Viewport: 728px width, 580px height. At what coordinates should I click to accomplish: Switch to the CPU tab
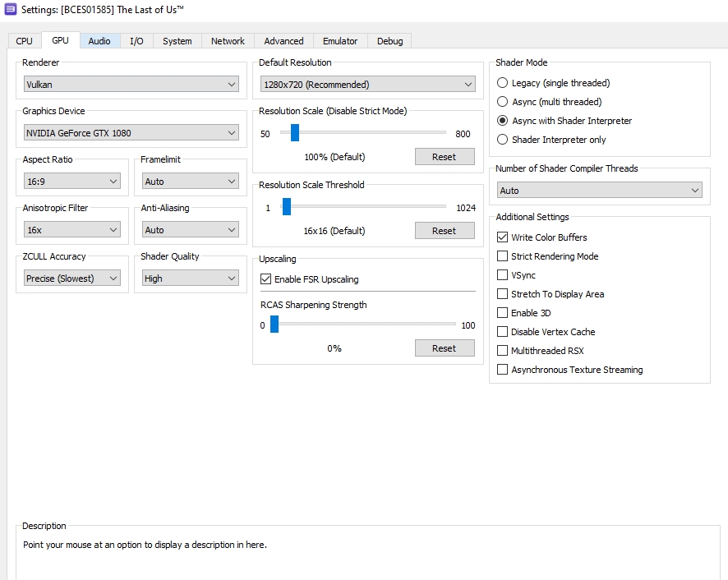24,41
